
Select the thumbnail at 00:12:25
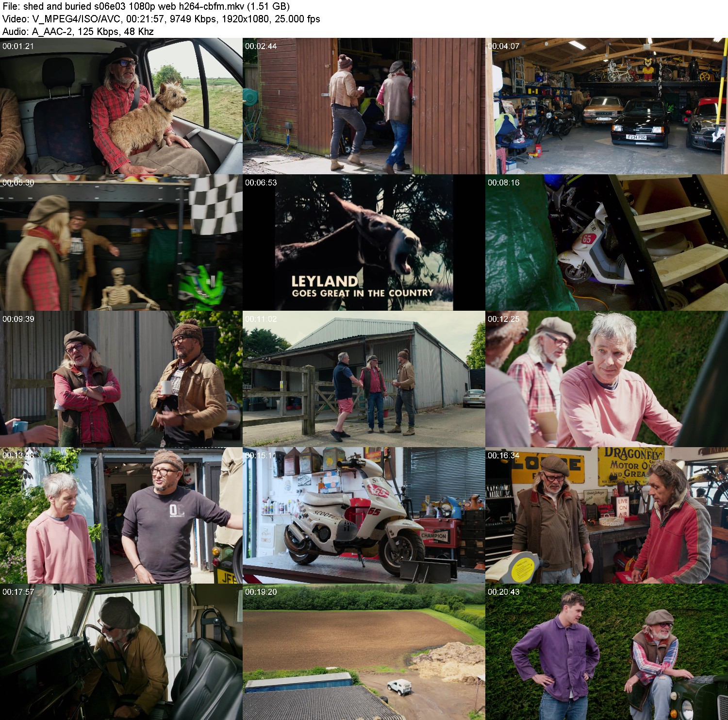pos(607,379)
